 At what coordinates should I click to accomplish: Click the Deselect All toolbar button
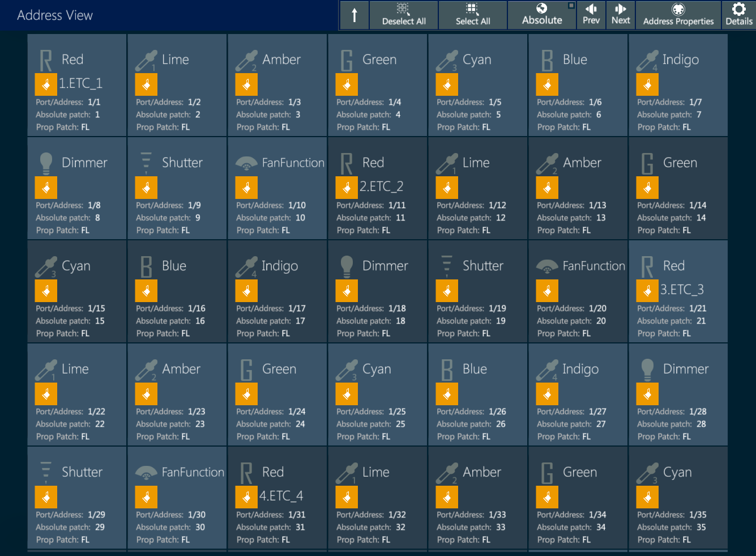tap(404, 15)
